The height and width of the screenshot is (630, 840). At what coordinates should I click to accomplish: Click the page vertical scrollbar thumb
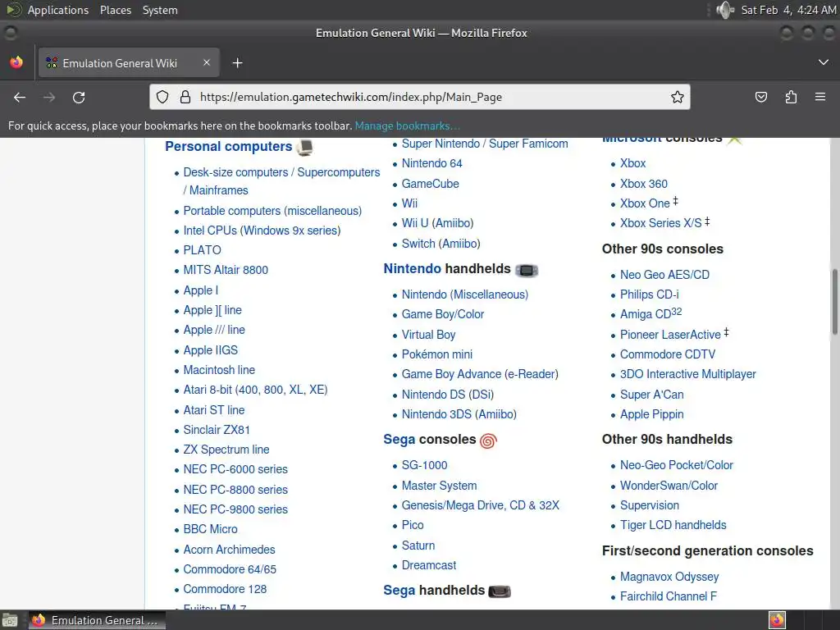[834, 302]
